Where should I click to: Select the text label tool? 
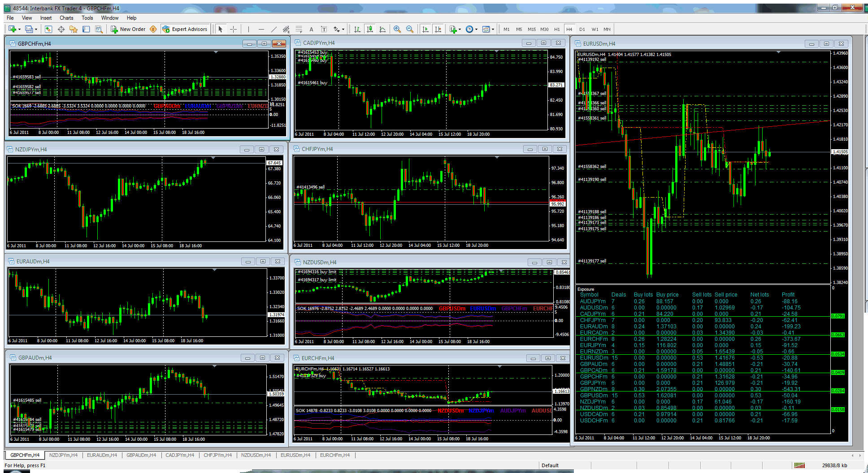click(x=324, y=29)
